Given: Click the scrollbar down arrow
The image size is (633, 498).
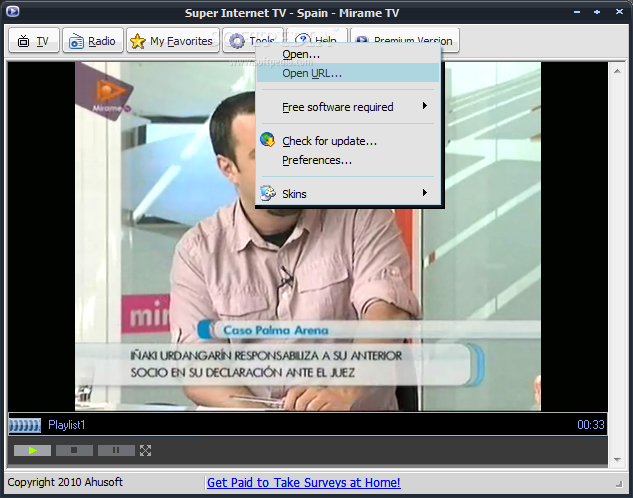Looking at the screenshot, I should pos(617,459).
